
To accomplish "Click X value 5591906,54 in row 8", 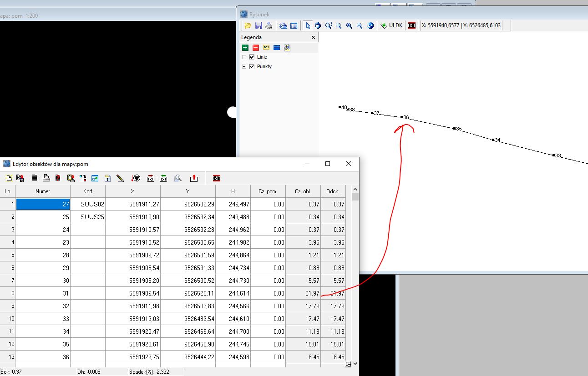I will pos(133,293).
